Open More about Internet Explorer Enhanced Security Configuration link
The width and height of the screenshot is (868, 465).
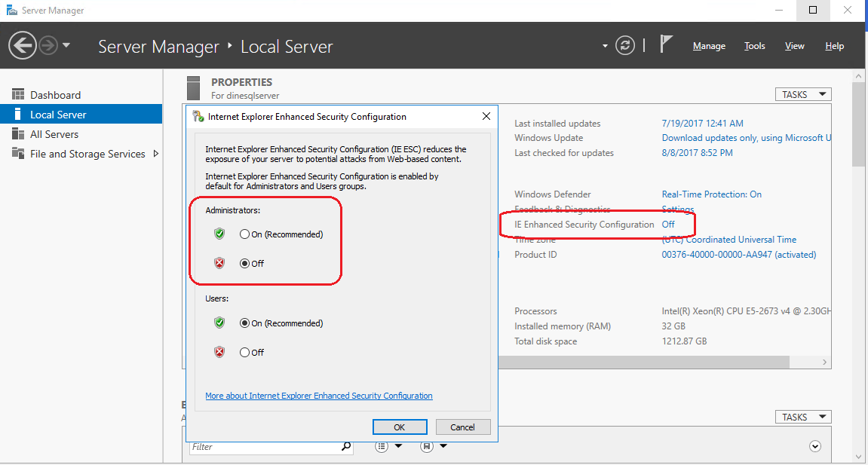click(319, 396)
